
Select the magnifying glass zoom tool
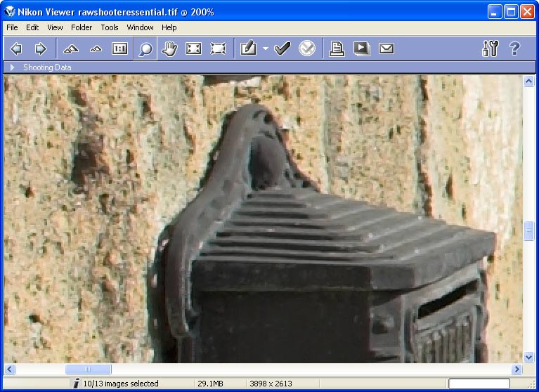click(x=145, y=48)
